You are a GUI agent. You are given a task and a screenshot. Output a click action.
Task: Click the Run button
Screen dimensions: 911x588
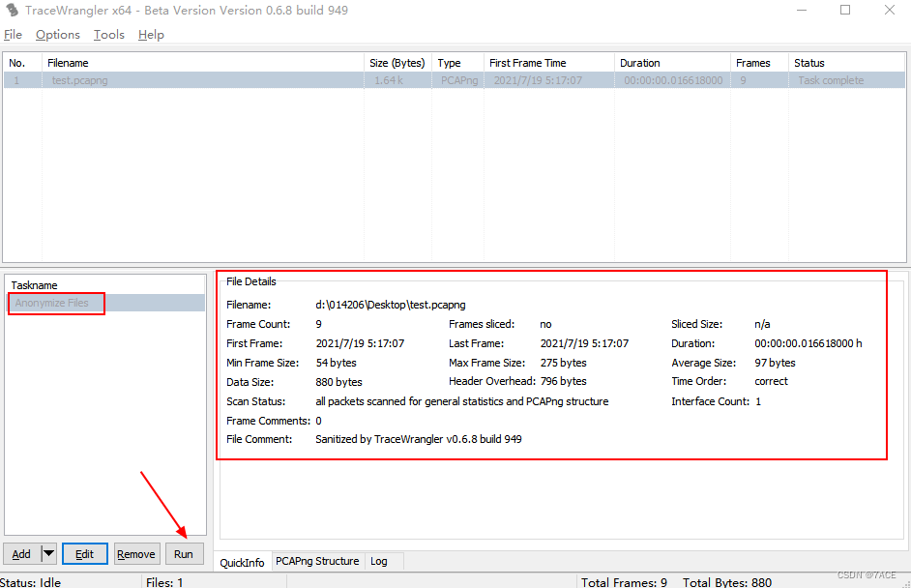184,554
